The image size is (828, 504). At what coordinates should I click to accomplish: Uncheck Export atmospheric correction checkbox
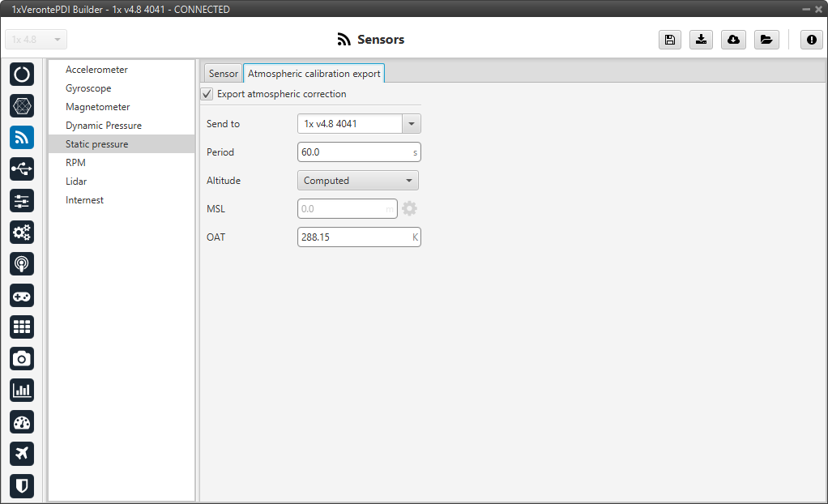[207, 94]
